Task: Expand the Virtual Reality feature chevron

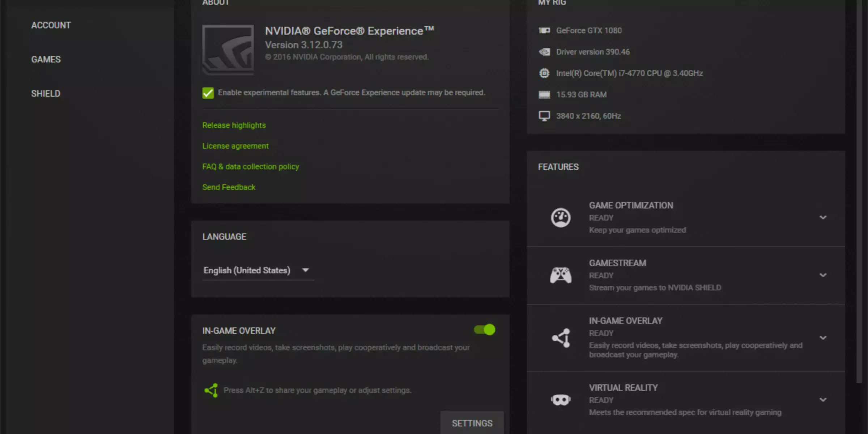Action: point(823,400)
